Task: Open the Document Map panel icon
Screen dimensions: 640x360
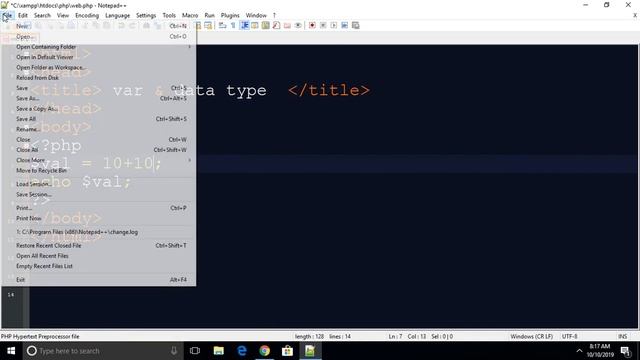Action: click(266, 25)
